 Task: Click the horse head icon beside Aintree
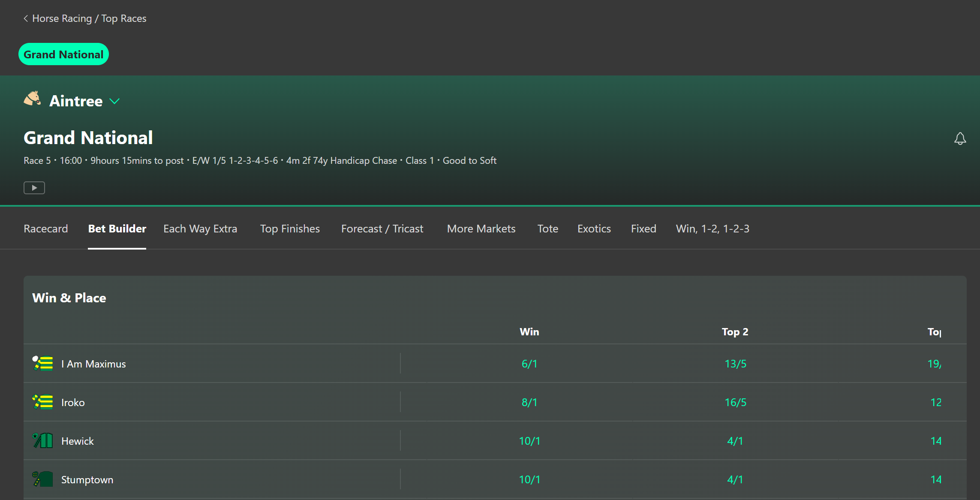[x=33, y=99]
